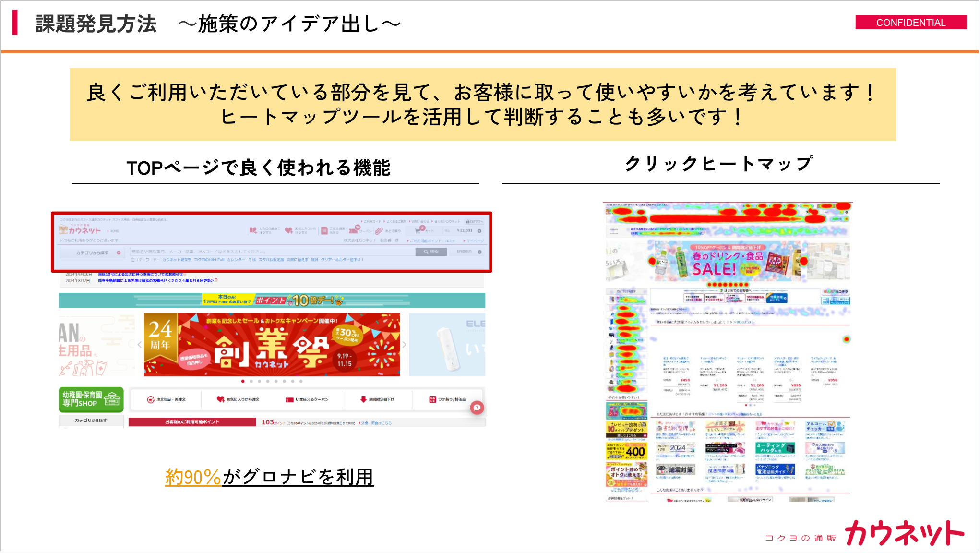Click the red arrow 期間限定値下げ icon
Image resolution: width=980 pixels, height=553 pixels.
pyautogui.click(x=363, y=399)
